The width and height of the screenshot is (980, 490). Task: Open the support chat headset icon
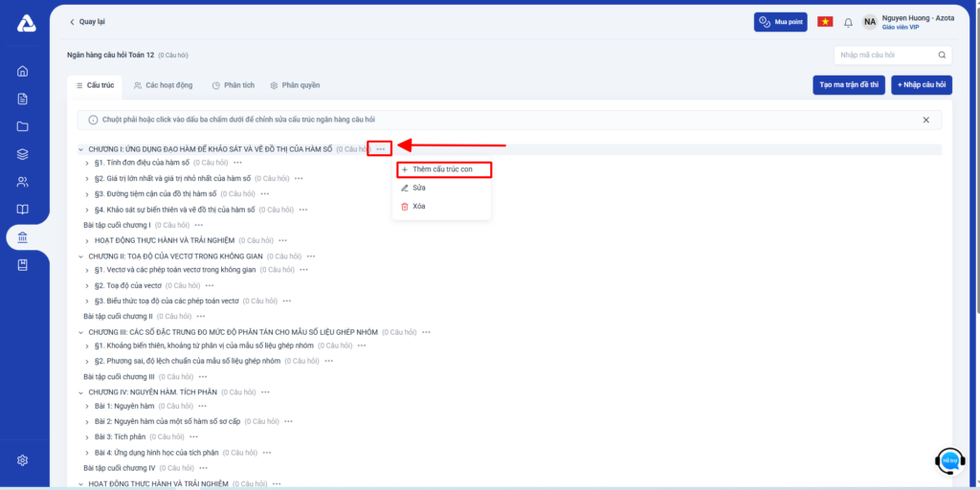[x=949, y=460]
